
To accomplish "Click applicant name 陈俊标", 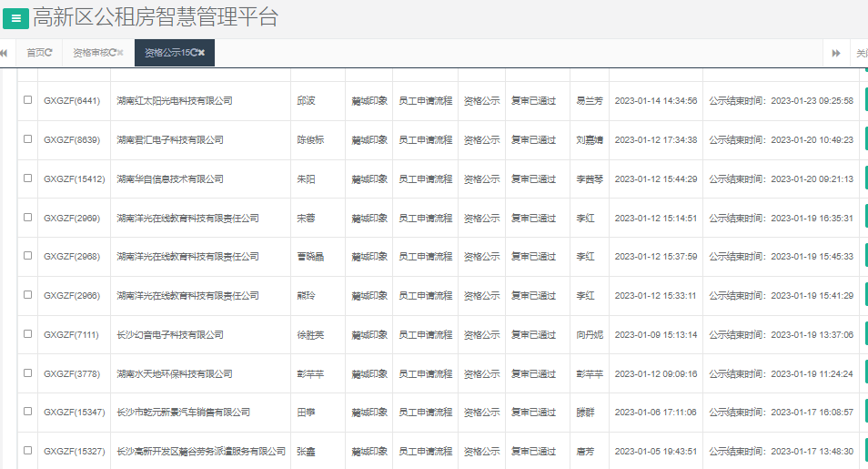I will point(310,140).
